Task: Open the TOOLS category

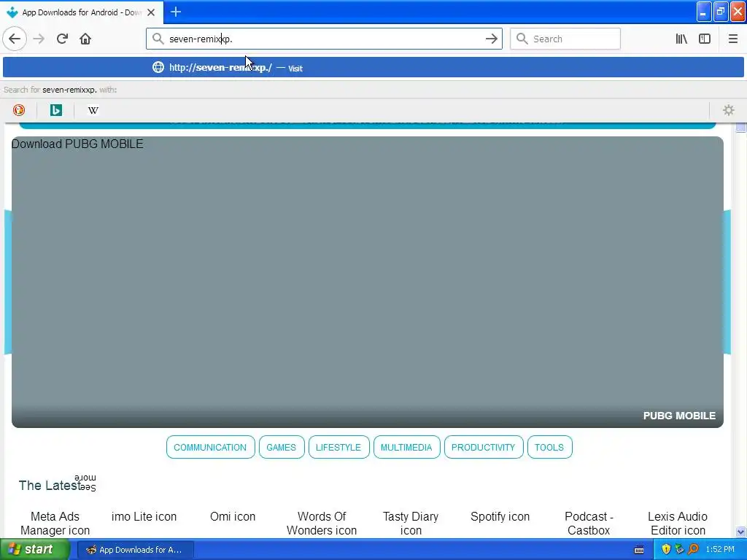Action: click(549, 447)
